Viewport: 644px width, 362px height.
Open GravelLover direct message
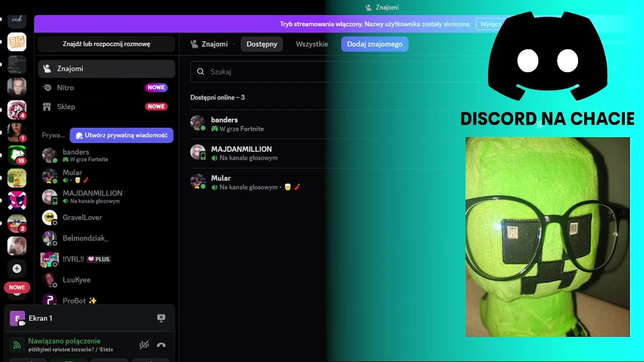(107, 217)
